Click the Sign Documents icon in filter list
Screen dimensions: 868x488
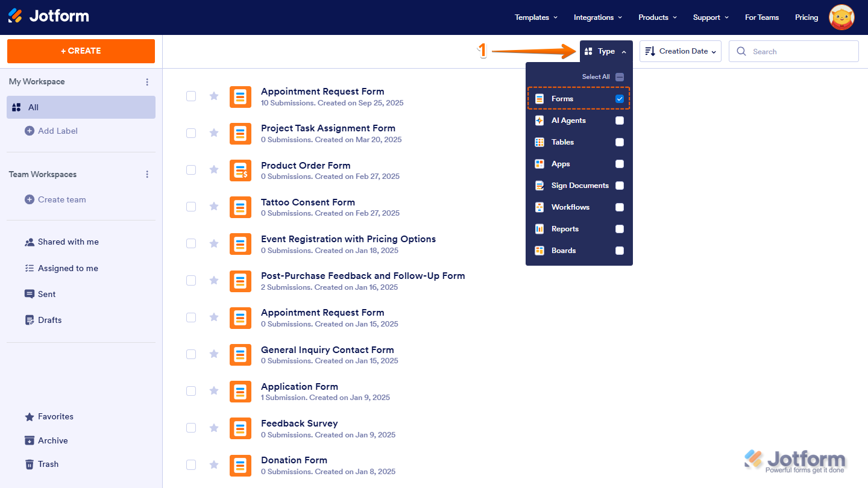coord(539,185)
